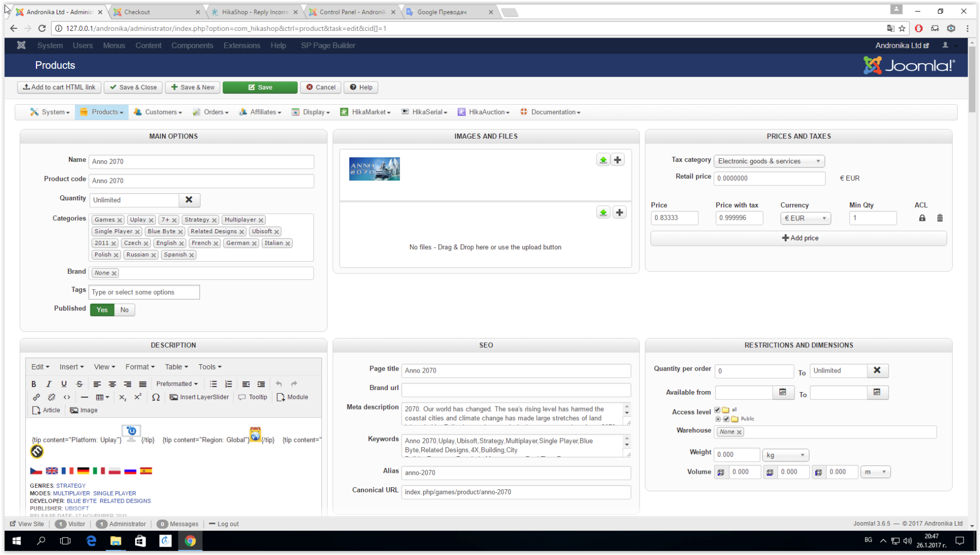The image size is (980, 555).
Task: Apply superscript formatting
Action: [x=138, y=397]
